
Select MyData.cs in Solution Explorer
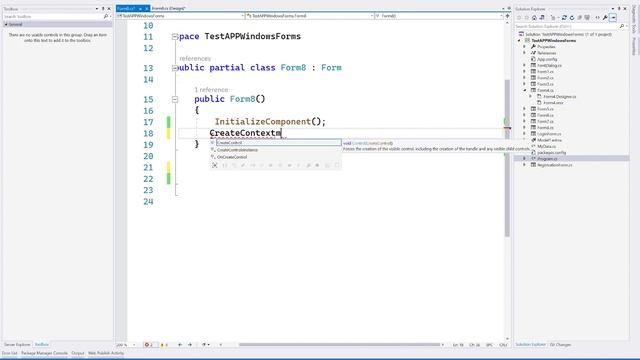tap(546, 146)
